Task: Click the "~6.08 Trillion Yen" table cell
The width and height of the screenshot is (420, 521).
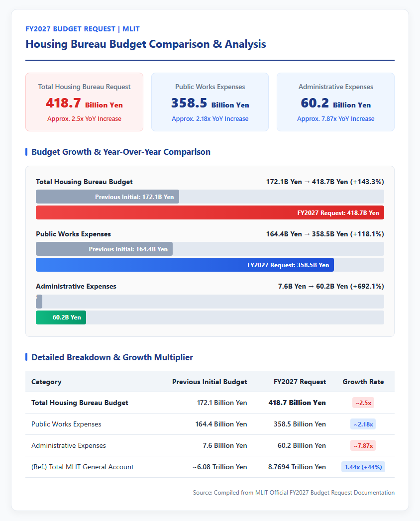Action: pyautogui.click(x=219, y=467)
